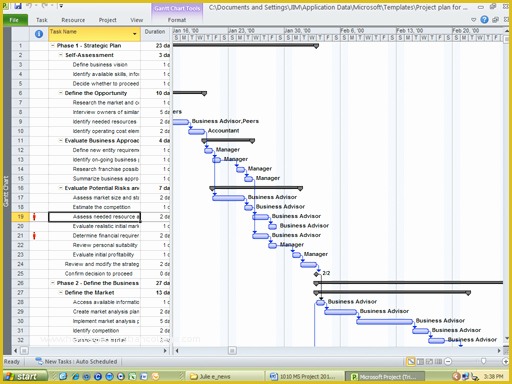Select the task 'Decide whether to proceed'

point(106,84)
